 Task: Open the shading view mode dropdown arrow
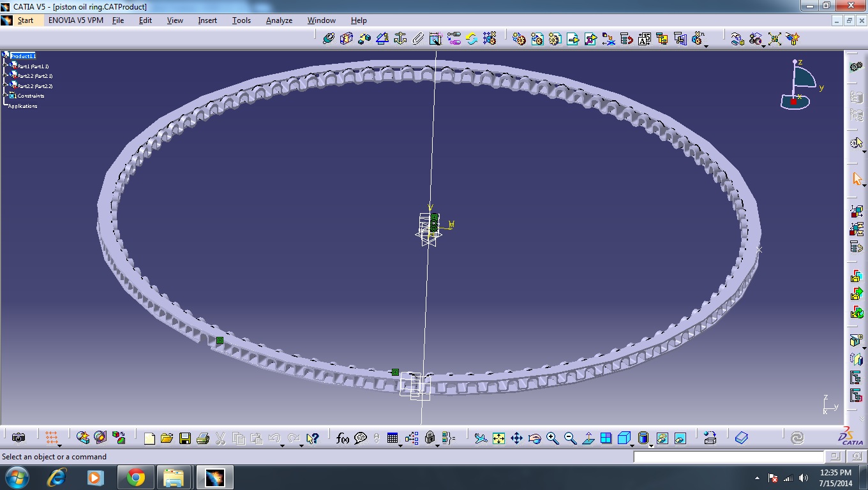(651, 445)
